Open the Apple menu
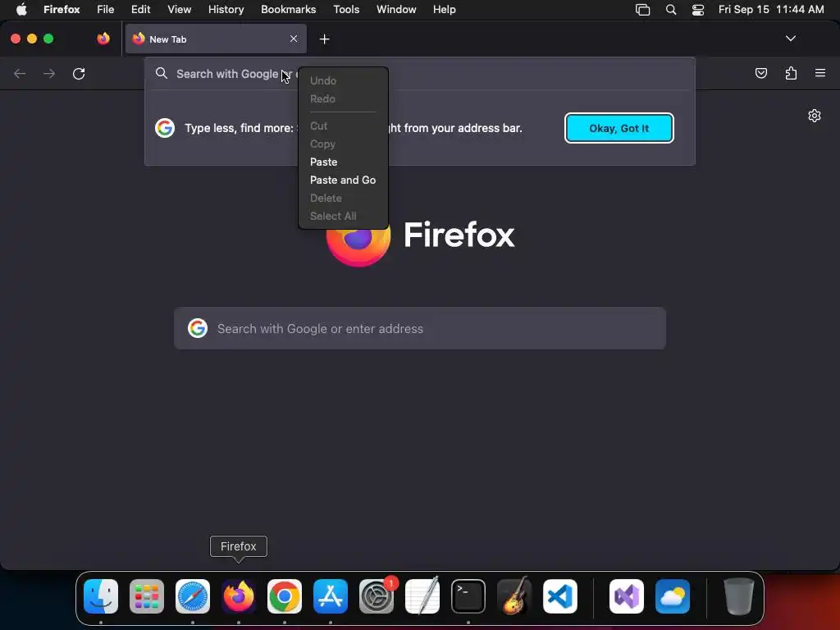This screenshot has width=840, height=630. (21, 9)
